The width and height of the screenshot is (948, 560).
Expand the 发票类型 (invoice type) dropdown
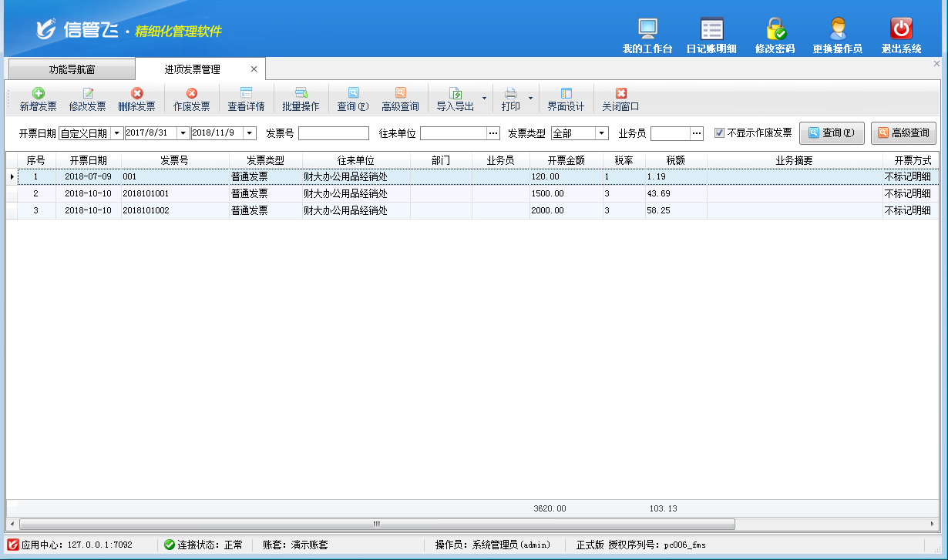tap(602, 133)
